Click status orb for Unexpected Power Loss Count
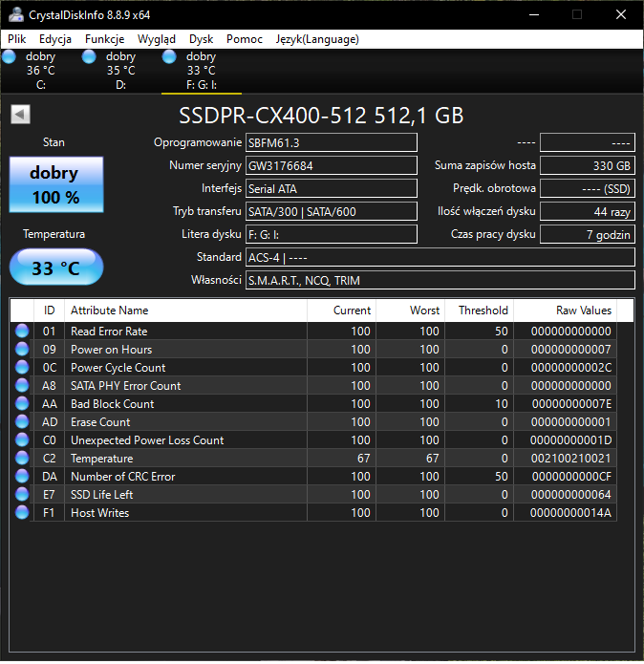The image size is (644, 664). pyautogui.click(x=22, y=440)
